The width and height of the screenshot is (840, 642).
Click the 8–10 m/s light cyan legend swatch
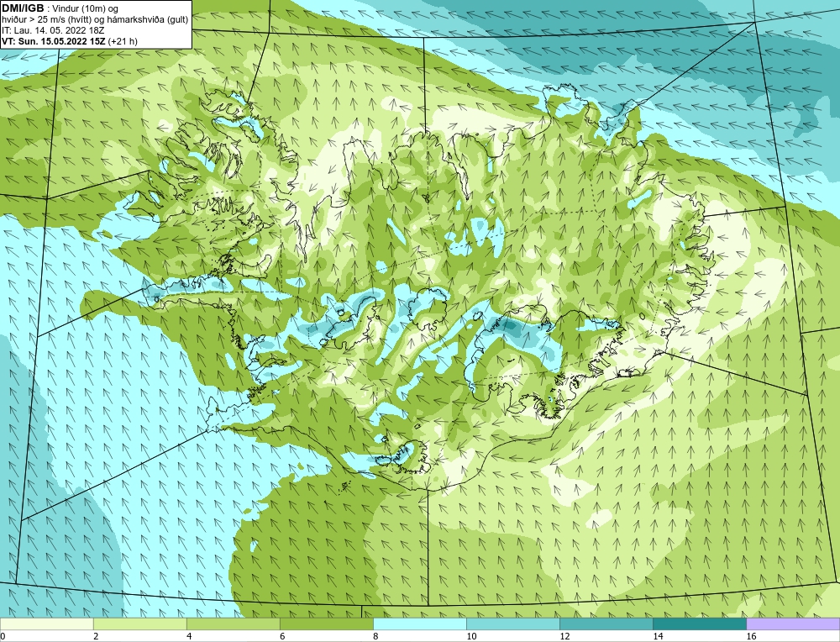coord(419,624)
